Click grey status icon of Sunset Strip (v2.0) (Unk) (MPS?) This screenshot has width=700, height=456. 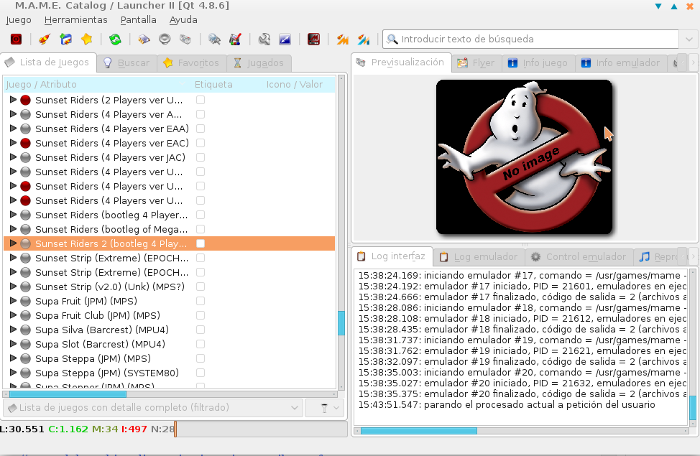(x=25, y=287)
